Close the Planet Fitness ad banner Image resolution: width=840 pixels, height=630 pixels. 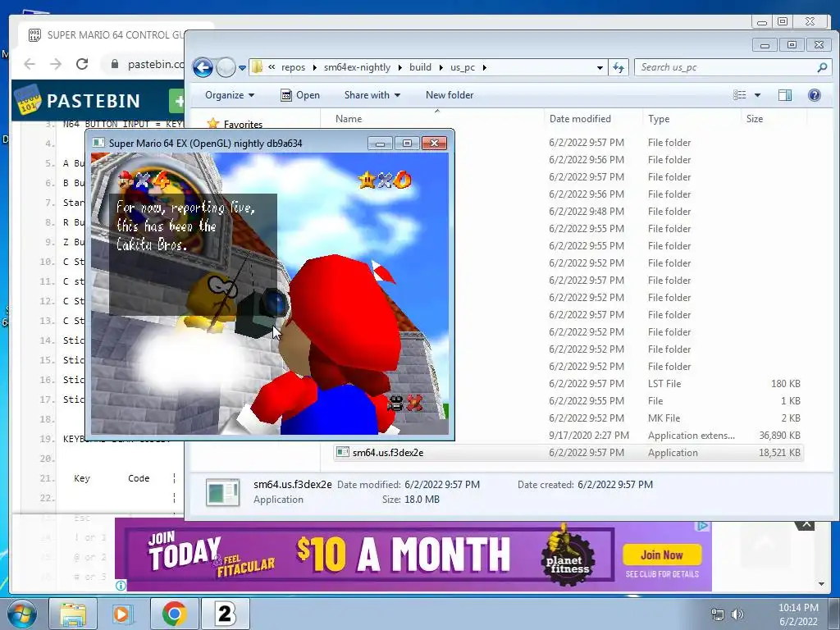coord(806,524)
